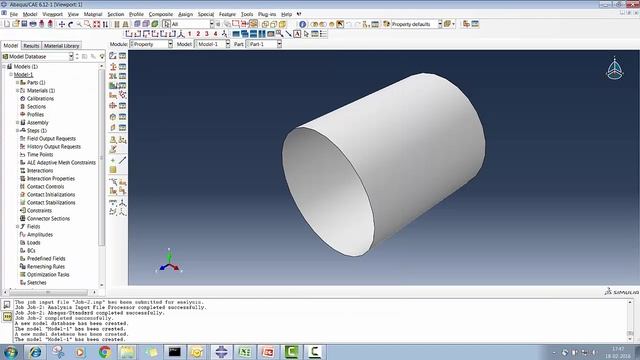Click the New Model Database icon

click(x=7, y=24)
